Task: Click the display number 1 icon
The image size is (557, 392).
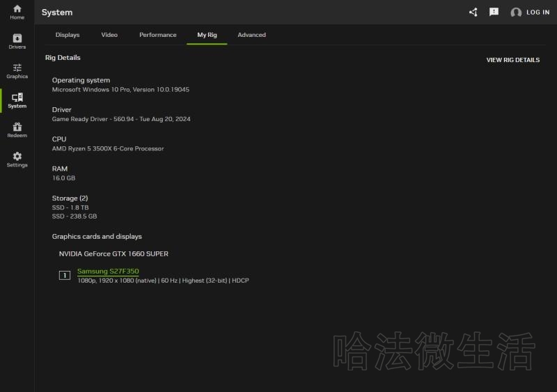Action: pyautogui.click(x=65, y=275)
